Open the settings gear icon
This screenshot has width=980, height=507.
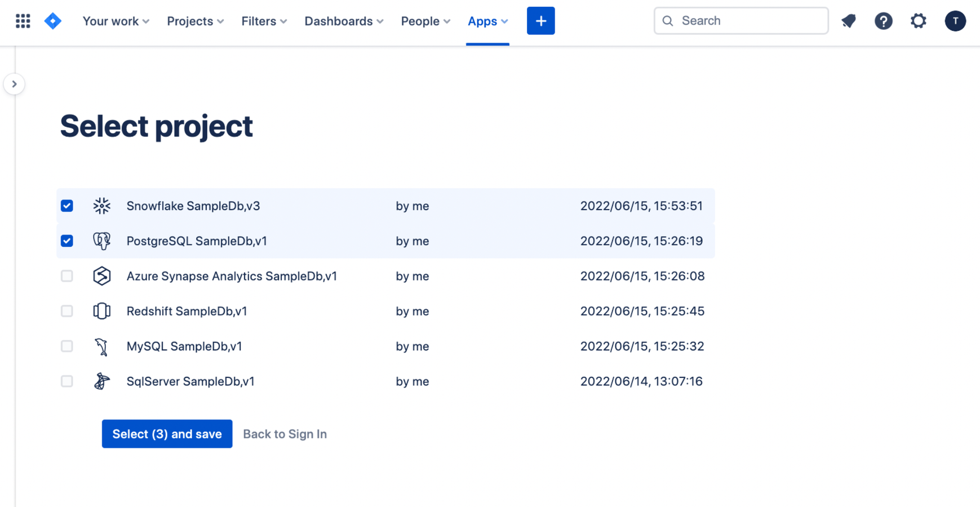pos(919,21)
